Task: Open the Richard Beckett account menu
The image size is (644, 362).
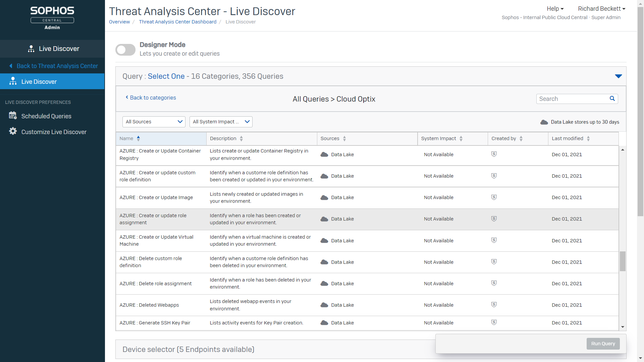Action: tap(601, 9)
